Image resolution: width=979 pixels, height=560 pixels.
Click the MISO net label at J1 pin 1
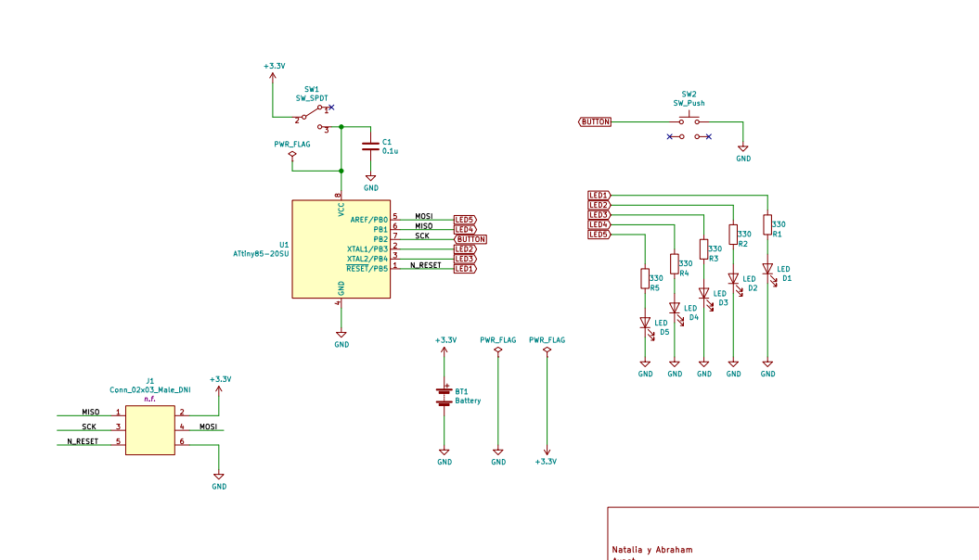pos(91,413)
